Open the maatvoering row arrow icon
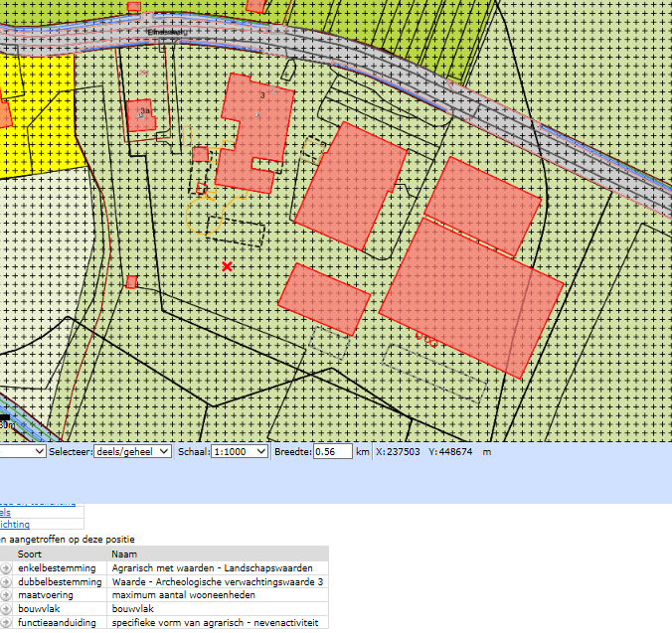 [5, 595]
